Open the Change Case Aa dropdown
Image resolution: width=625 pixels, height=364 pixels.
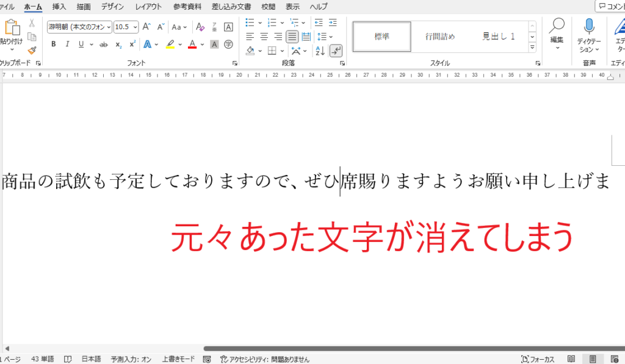click(179, 27)
